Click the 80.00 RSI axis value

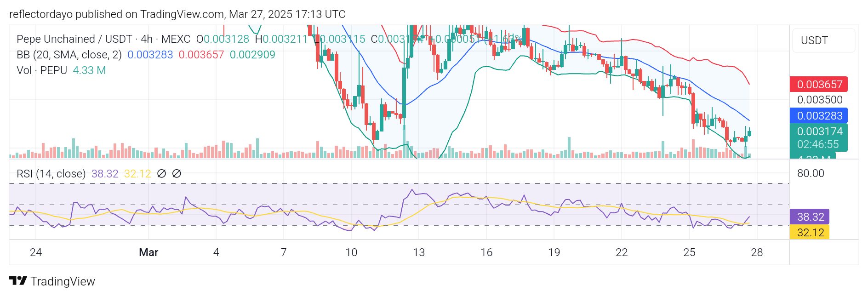811,173
